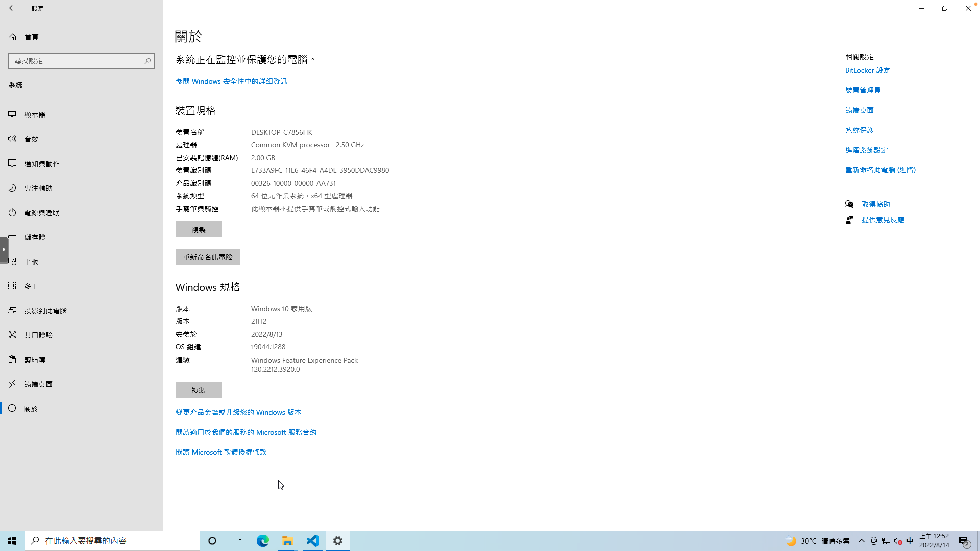980x551 pixels.
Task: Open 剪貼簿 clipboard settings
Action: 82,360
